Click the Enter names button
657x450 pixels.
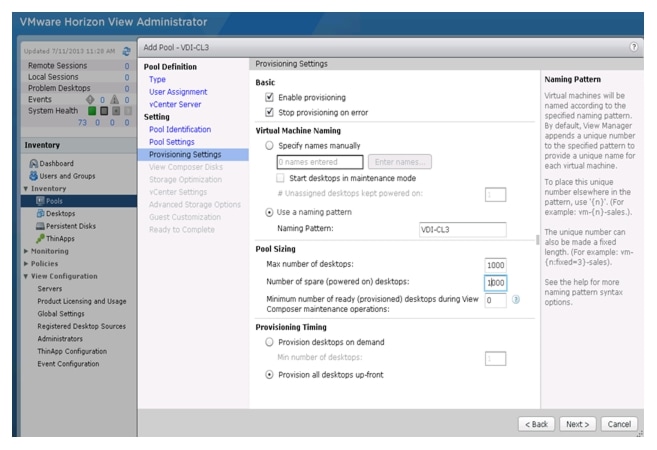(400, 162)
